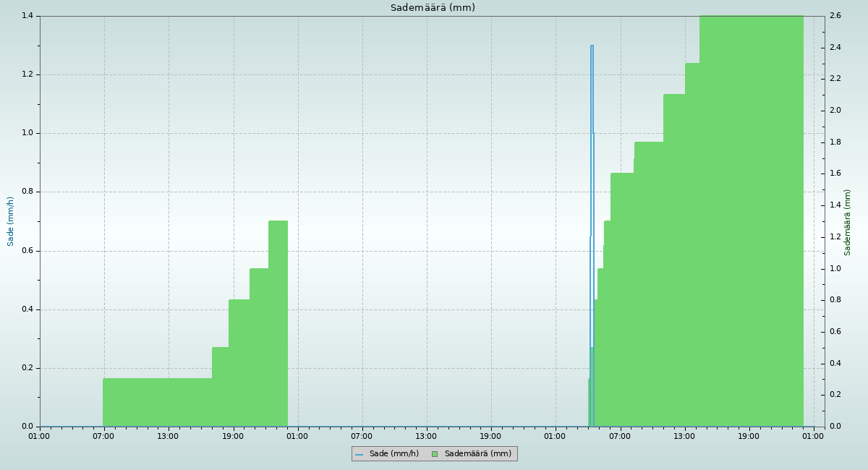
Task: Select the 'Sademäärä (mm)' legend label text
Action: (477, 454)
